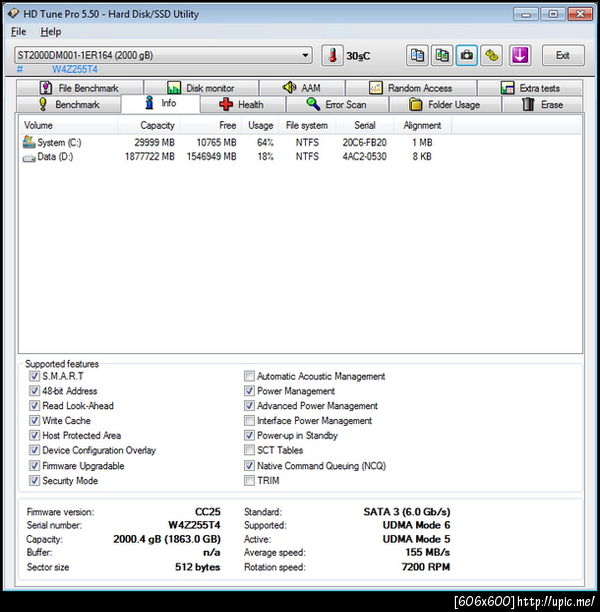Click the 29999 MB capacity cell

point(154,142)
